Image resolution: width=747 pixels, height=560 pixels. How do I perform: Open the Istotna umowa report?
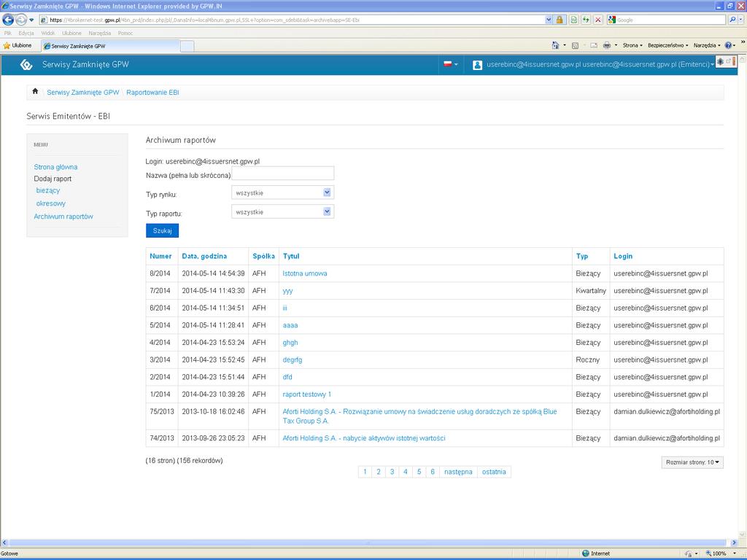pyautogui.click(x=305, y=273)
